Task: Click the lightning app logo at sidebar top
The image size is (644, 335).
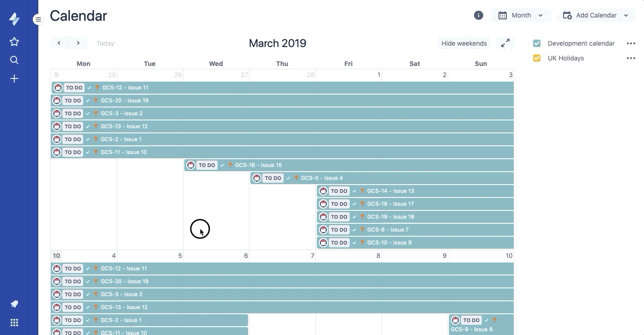Action: point(14,19)
